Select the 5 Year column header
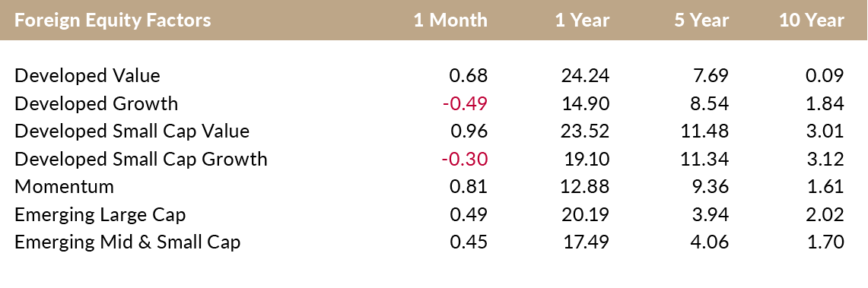This screenshot has width=868, height=288. coord(701,21)
